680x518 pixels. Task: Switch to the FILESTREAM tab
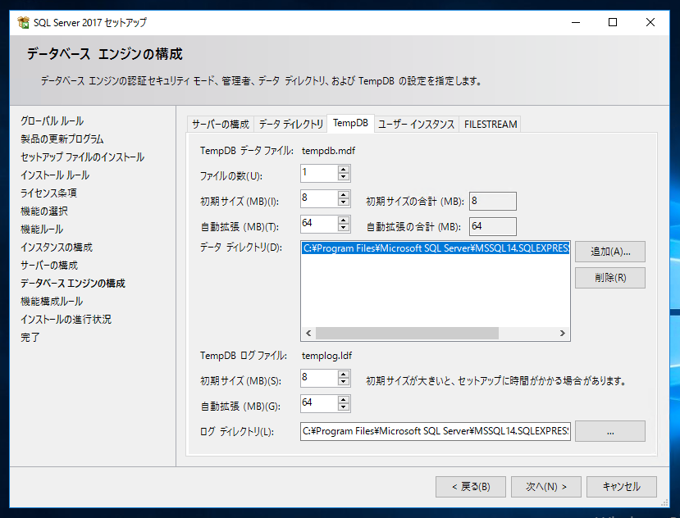[490, 125]
